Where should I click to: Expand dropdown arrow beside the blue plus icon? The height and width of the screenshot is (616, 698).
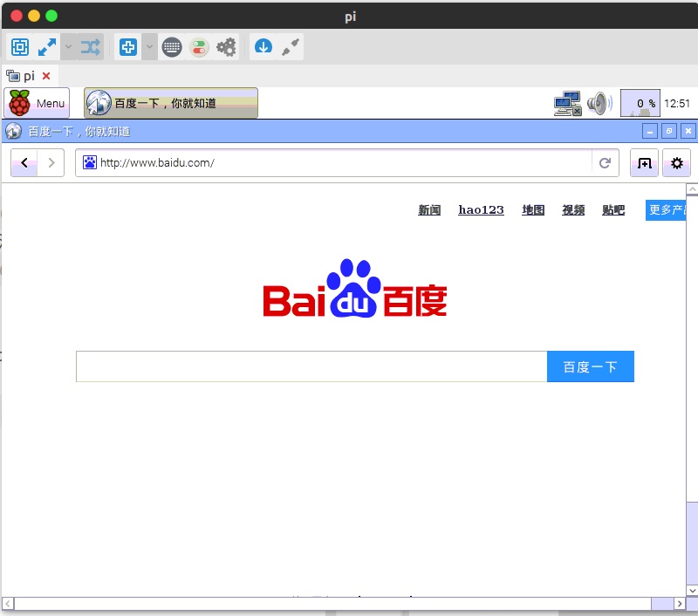(149, 47)
